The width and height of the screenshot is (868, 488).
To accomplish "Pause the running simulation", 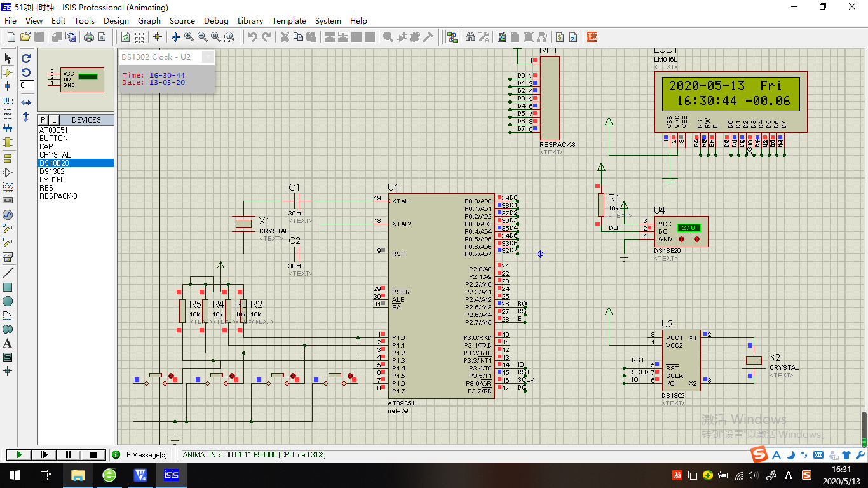I will (68, 454).
